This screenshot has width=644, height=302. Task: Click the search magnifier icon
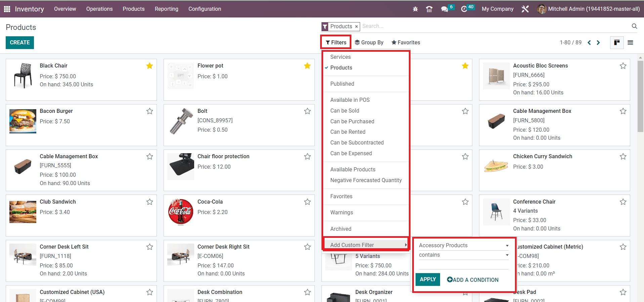click(634, 26)
